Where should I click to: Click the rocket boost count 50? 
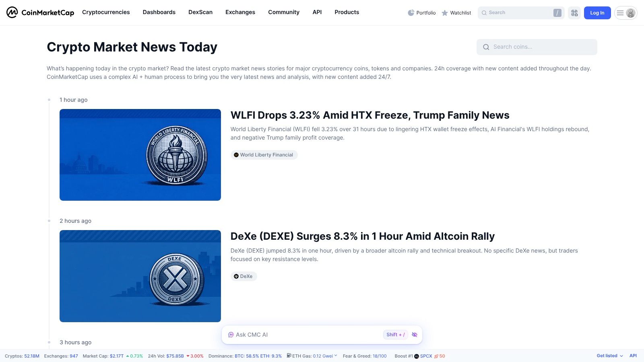pyautogui.click(x=440, y=356)
